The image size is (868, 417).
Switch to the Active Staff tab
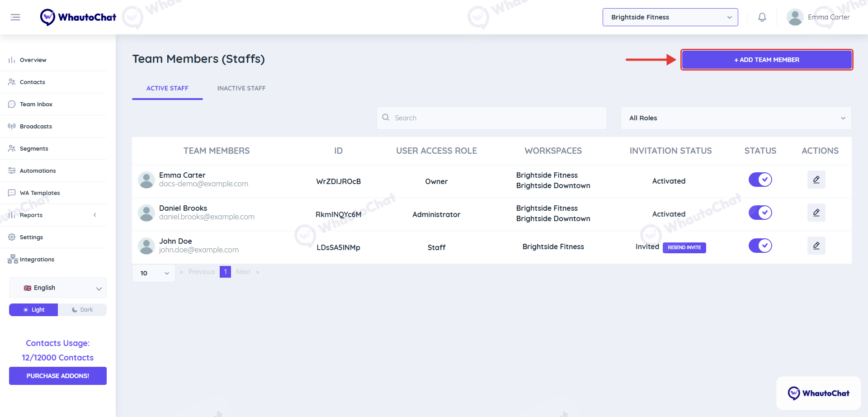[x=167, y=88]
